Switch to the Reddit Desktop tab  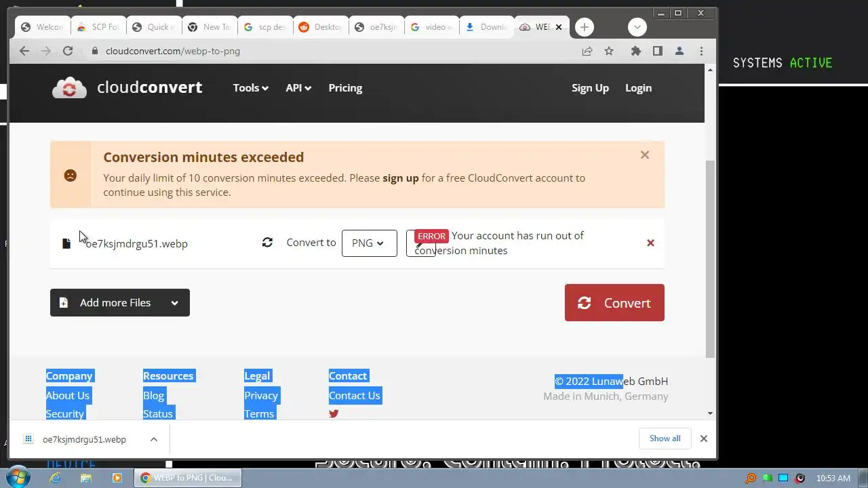(321, 27)
